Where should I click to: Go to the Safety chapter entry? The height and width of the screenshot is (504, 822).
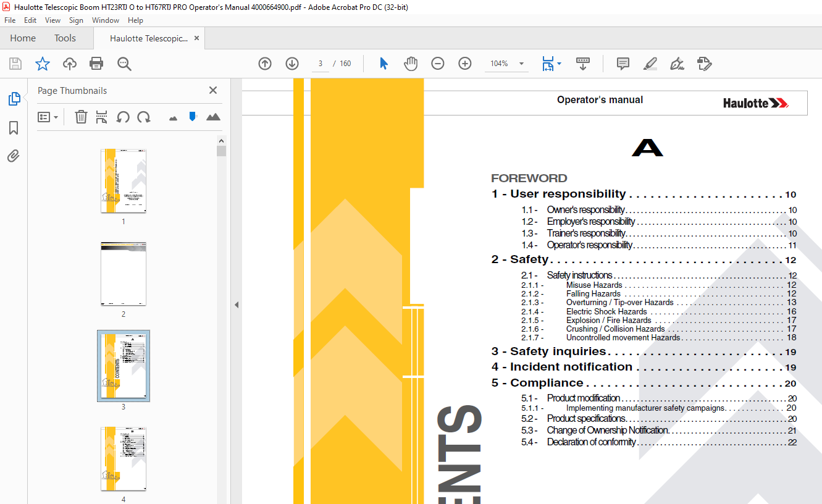coord(644,259)
